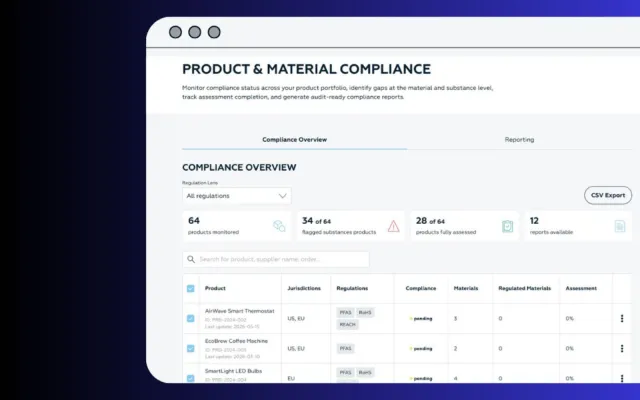Image resolution: width=640 pixels, height=400 pixels.
Task: Switch to the Compliance Overview tab
Action: click(294, 140)
